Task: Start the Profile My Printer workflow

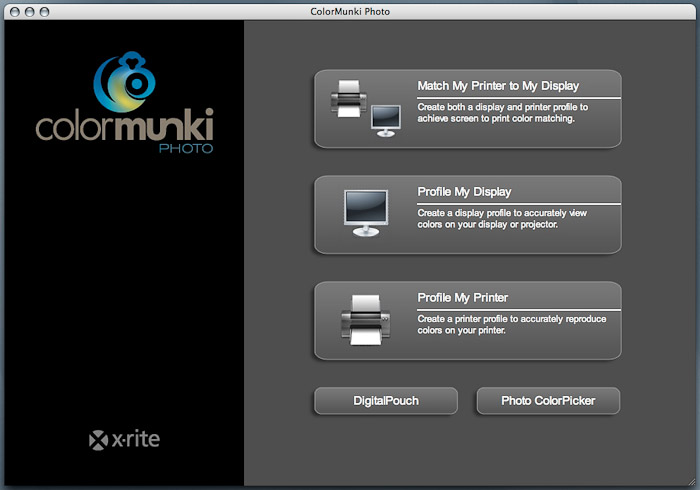Action: point(463,298)
